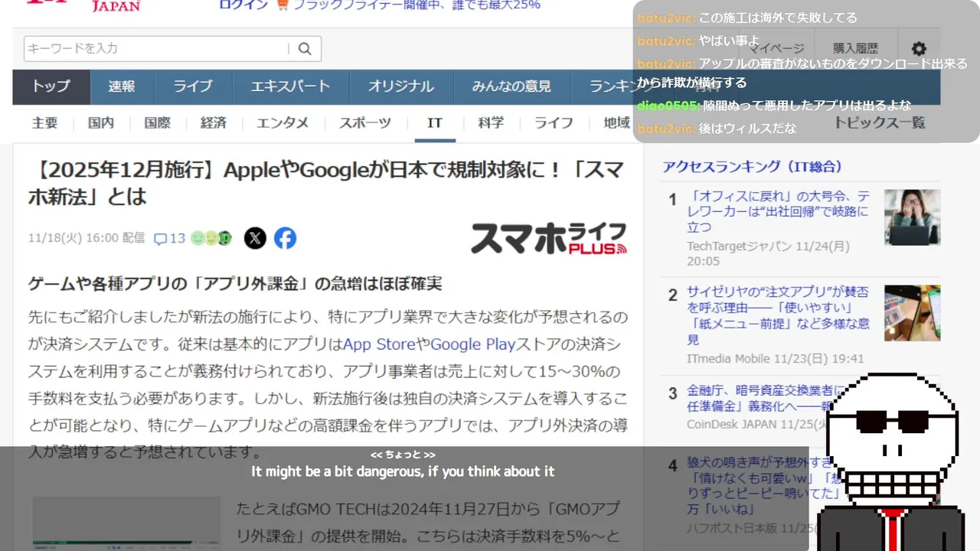Viewport: 980px width, 551px height.
Task: Click the サイゼリヤ article thumbnail
Action: (x=912, y=313)
